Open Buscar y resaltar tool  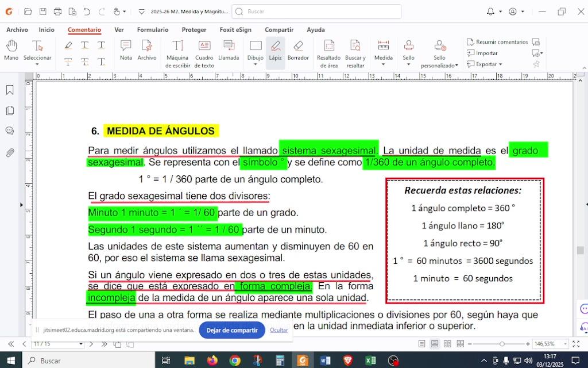click(x=355, y=54)
